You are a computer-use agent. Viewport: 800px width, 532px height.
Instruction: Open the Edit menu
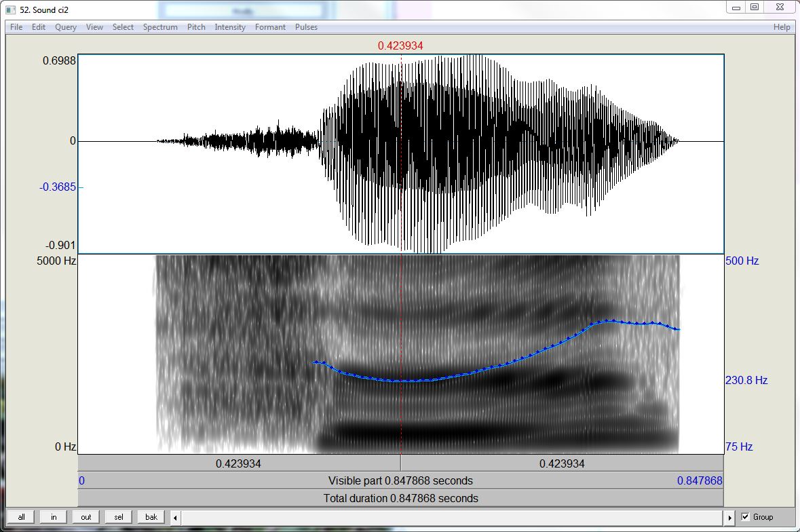pyautogui.click(x=38, y=27)
